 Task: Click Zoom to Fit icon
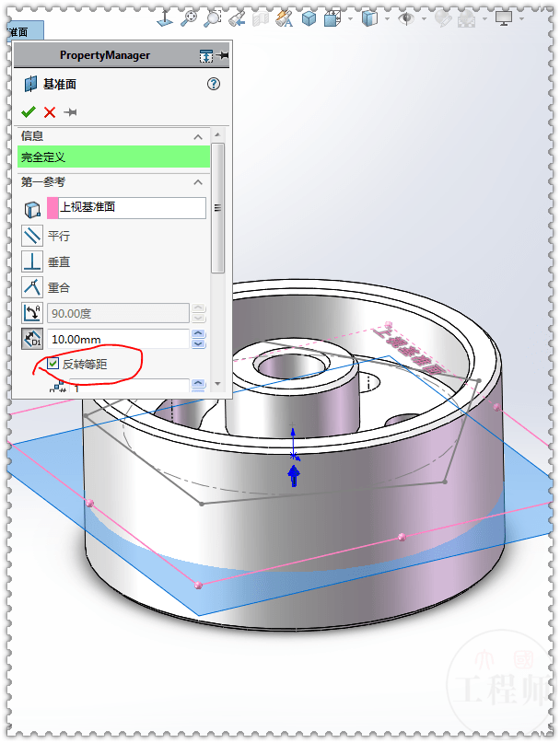[x=189, y=18]
